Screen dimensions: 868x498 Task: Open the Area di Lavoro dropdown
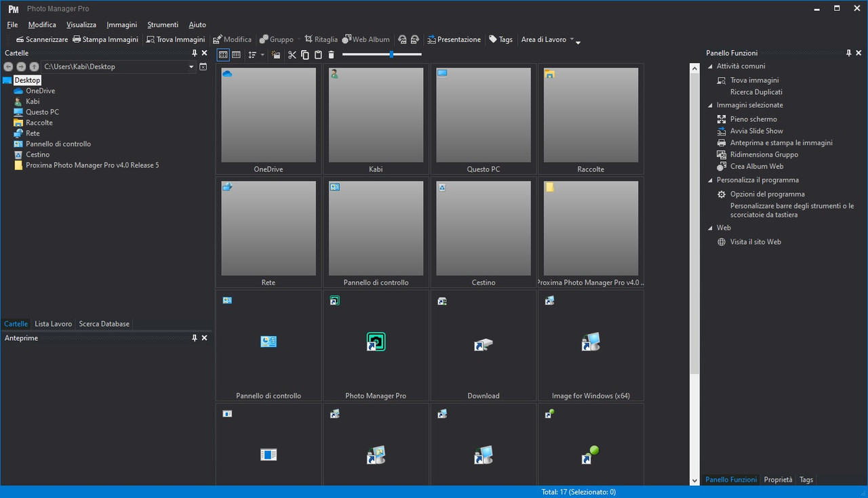[x=547, y=39]
